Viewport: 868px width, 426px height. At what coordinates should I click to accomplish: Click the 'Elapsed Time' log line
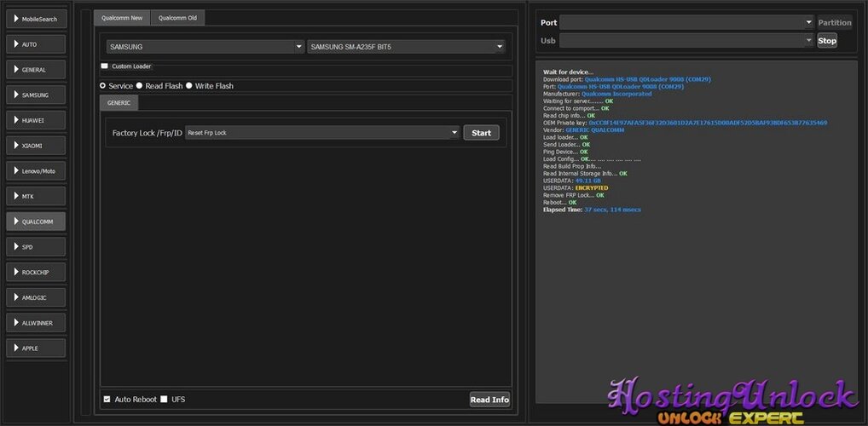tap(593, 210)
